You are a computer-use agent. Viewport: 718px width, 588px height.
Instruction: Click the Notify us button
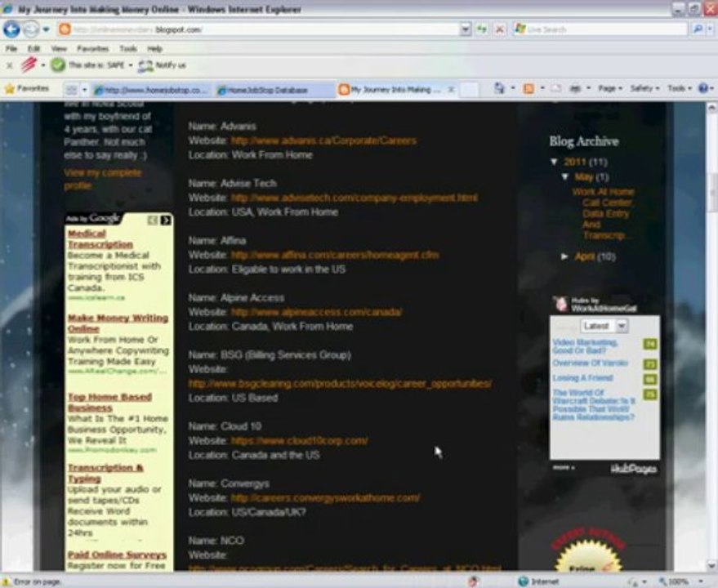point(162,65)
